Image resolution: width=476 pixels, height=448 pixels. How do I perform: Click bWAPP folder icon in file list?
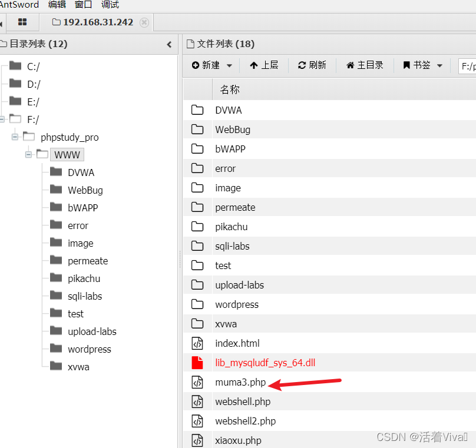pyautogui.click(x=197, y=148)
